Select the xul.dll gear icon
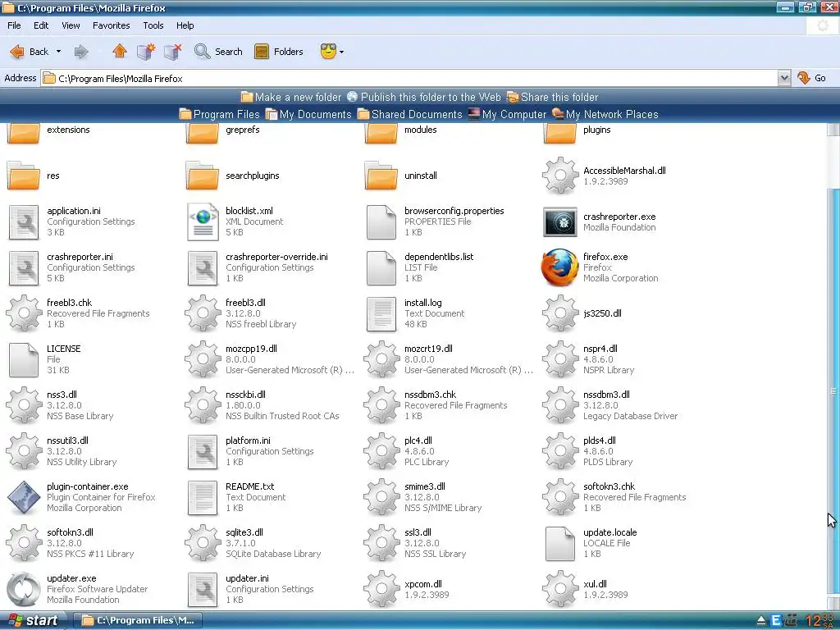 559,589
